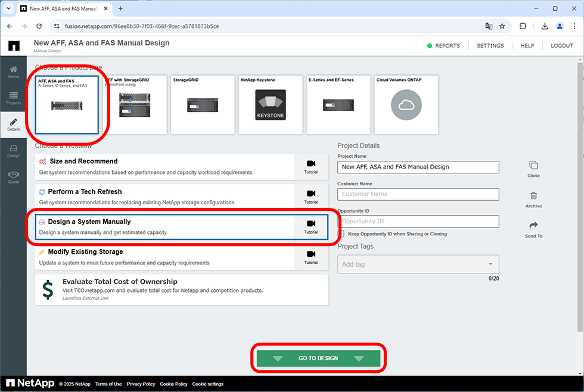Open the Quote sidebar icon
Viewport: 584px width, 392px height.
13,178
